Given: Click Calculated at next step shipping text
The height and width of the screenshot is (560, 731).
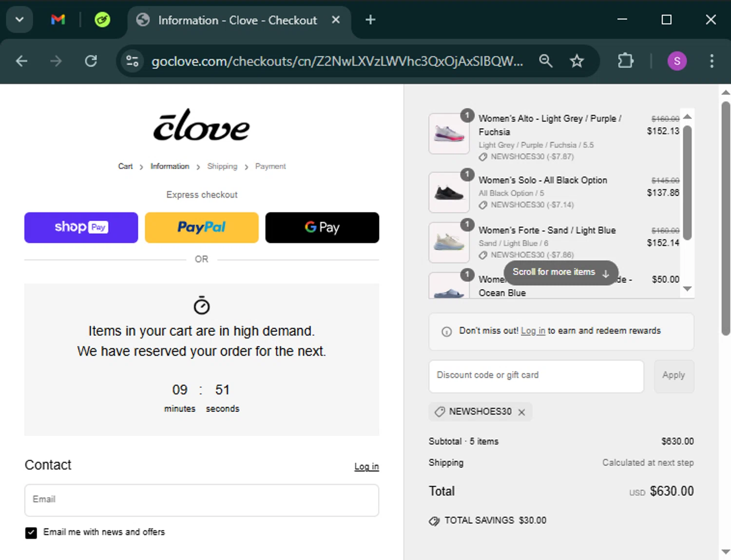Looking at the screenshot, I should [x=648, y=463].
